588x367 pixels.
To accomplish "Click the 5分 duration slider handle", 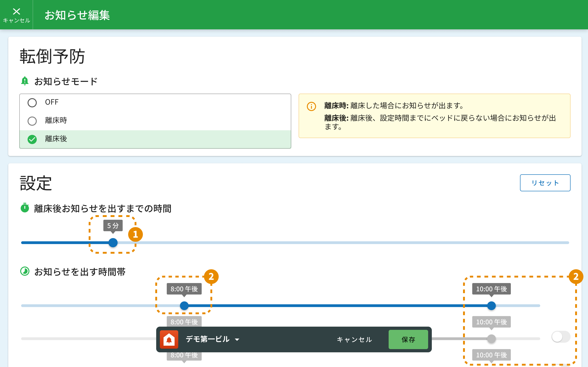I will tap(113, 243).
